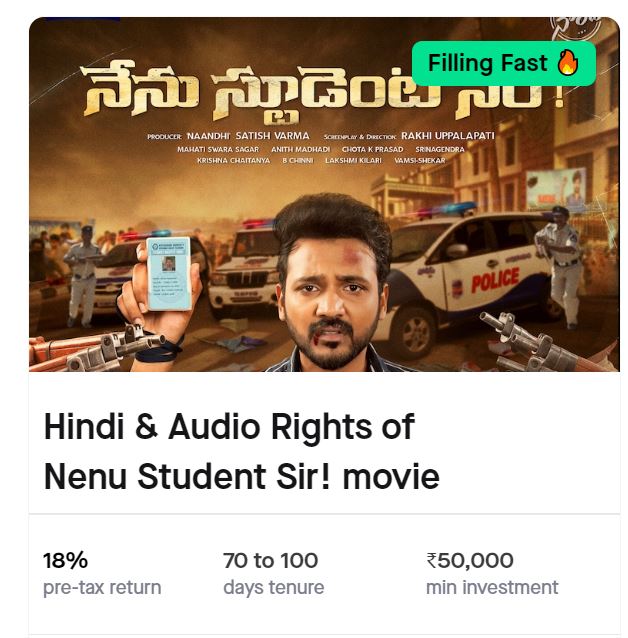Viewport: 628px width, 638px height.
Task: Click the Telugu movie title on poster
Action: 322,92
